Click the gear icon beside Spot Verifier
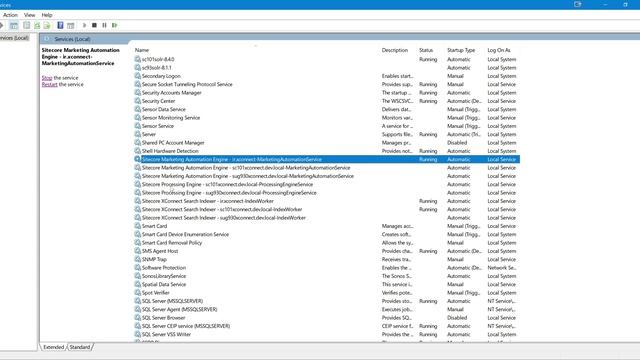The image size is (640, 360). click(x=138, y=292)
